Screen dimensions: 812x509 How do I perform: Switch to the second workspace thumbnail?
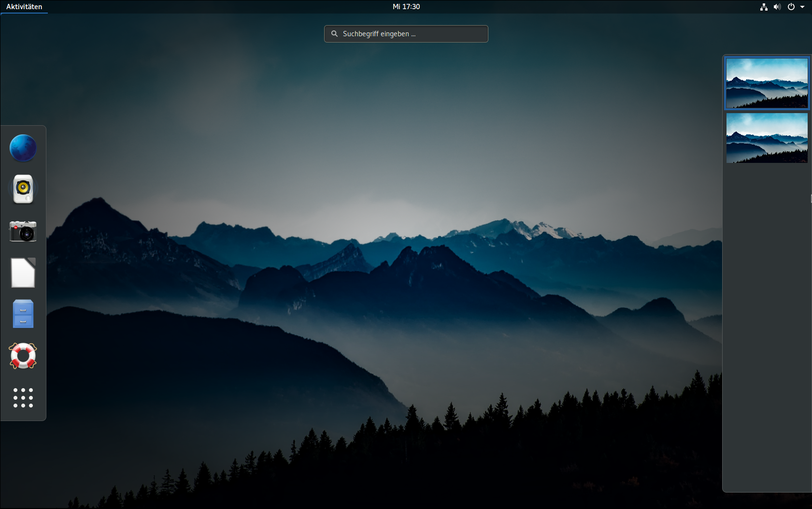click(767, 138)
